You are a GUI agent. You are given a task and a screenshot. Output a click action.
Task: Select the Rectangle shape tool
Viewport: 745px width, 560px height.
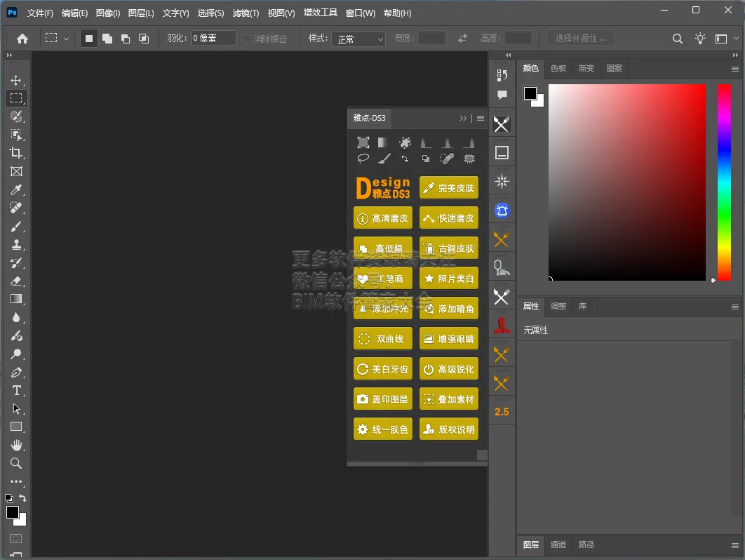pyautogui.click(x=16, y=427)
